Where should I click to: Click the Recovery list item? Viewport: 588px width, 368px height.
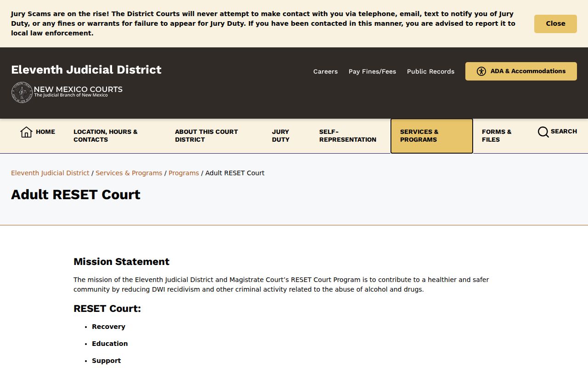(108, 327)
